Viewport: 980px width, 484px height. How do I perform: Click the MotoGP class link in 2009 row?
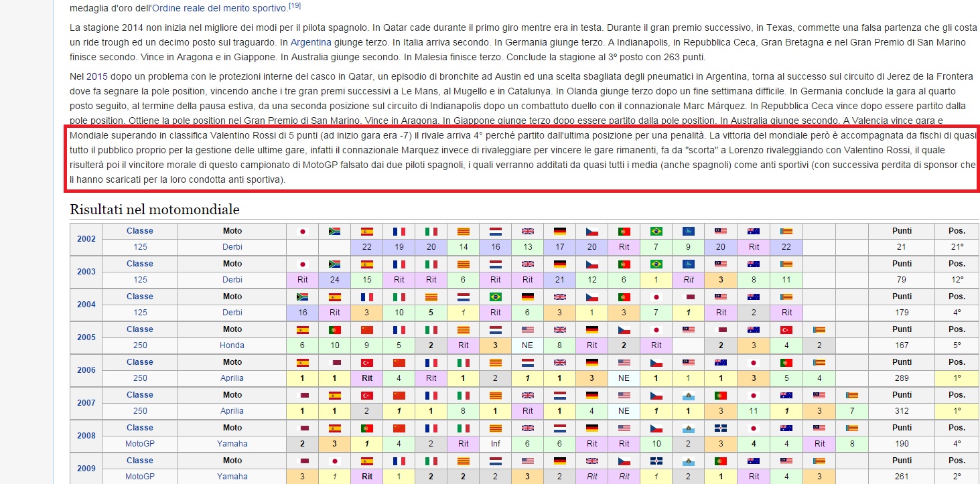click(x=139, y=477)
